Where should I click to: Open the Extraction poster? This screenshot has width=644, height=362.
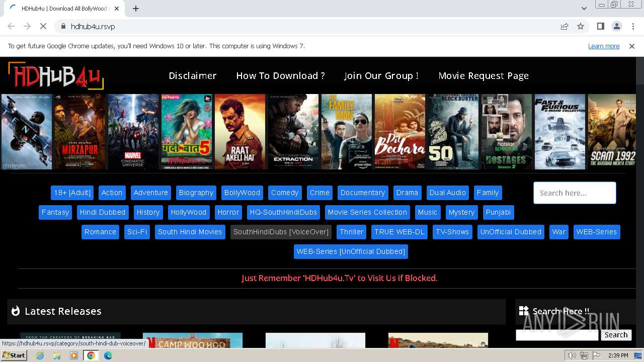pos(293,132)
